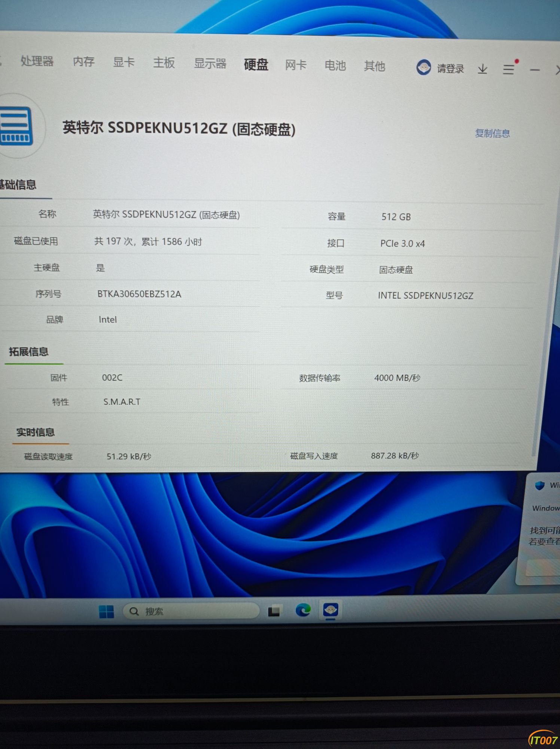Click the hardware tool taskbar icon
The height and width of the screenshot is (749, 560).
331,610
